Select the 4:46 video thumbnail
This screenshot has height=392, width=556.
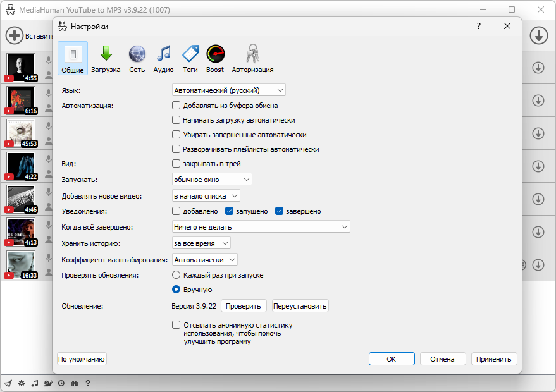(x=21, y=199)
